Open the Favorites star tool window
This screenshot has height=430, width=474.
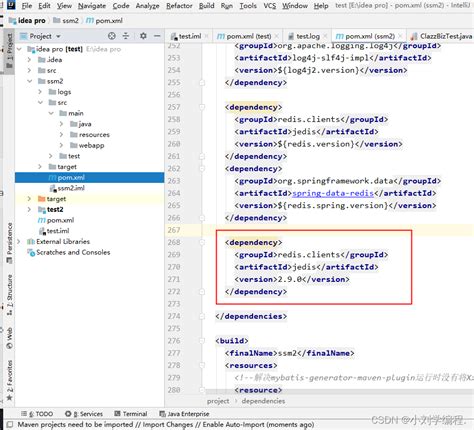pos(9,381)
